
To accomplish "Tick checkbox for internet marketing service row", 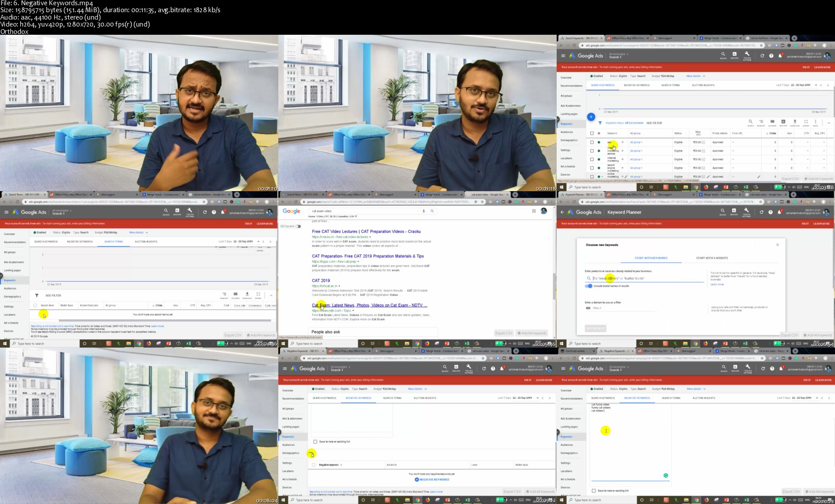I will [x=592, y=151].
